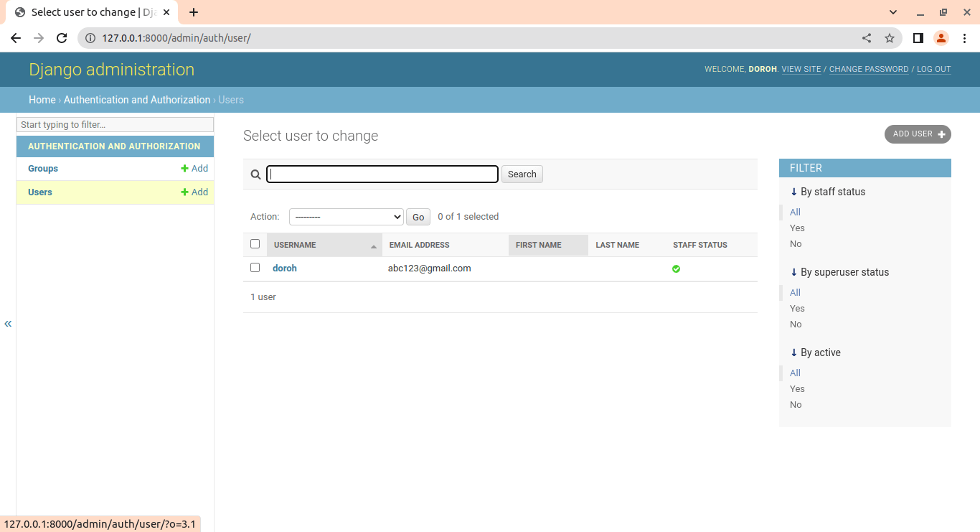Viewport: 980px width, 532px height.
Task: Click the Add User button
Action: [918, 134]
